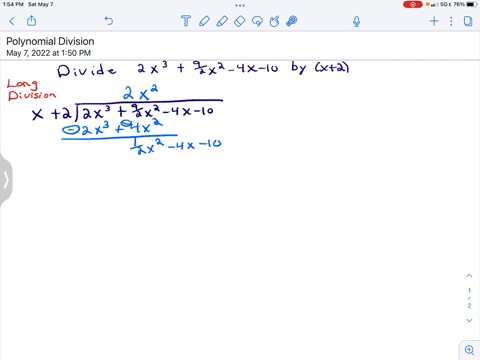This screenshot has height=360, width=480.
Task: Select the Pen tool
Action: point(204,21)
